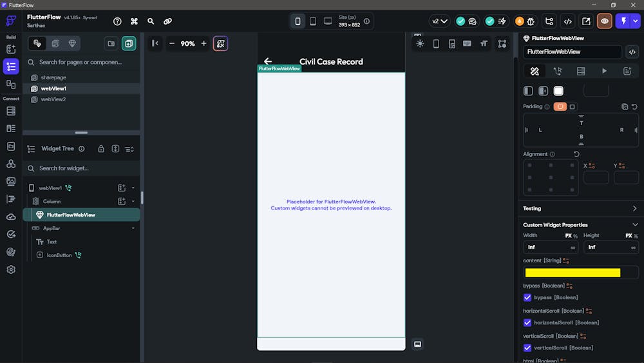Viewport: 644px width, 363px height.
Task: Click the help question mark icon
Action: pyautogui.click(x=117, y=21)
